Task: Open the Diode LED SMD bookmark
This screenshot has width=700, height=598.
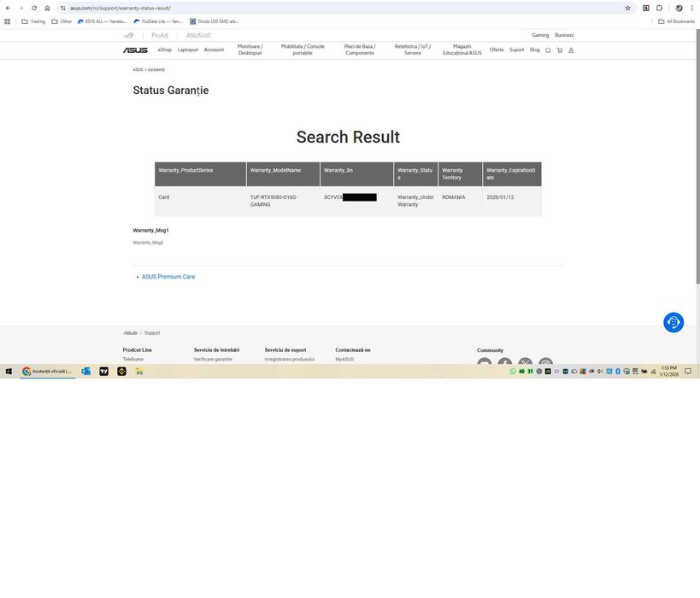Action: pyautogui.click(x=215, y=21)
